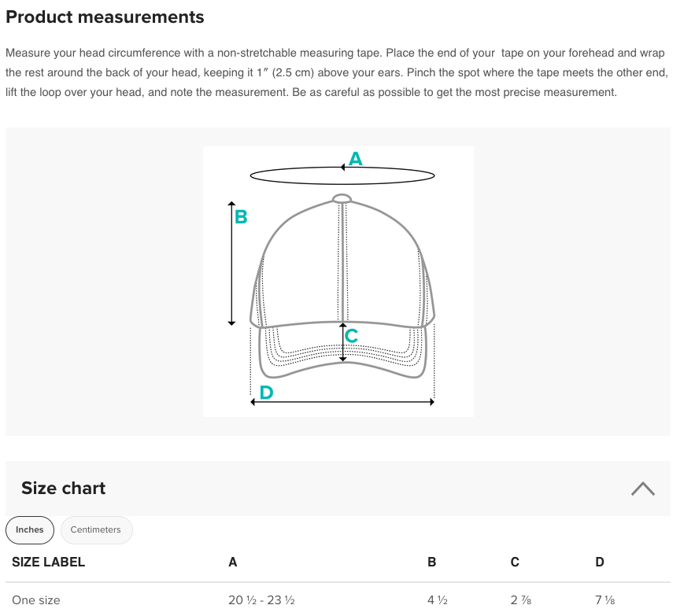The height and width of the screenshot is (616, 684).
Task: Click the 7 ⅛ value in column D
Action: [605, 600]
